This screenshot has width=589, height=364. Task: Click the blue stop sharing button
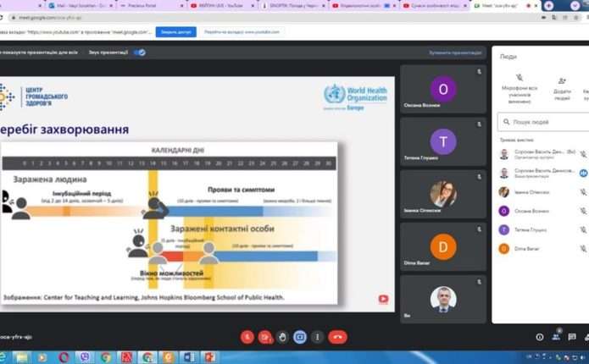point(175,32)
